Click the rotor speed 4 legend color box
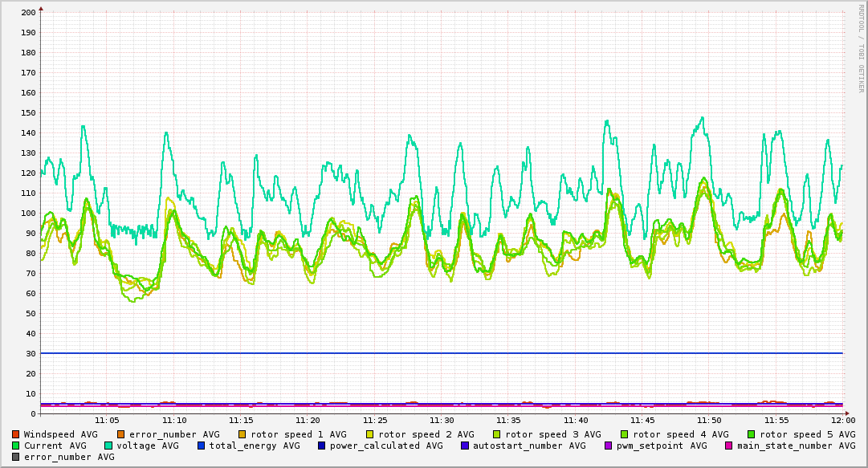This screenshot has width=868, height=468. coord(624,434)
